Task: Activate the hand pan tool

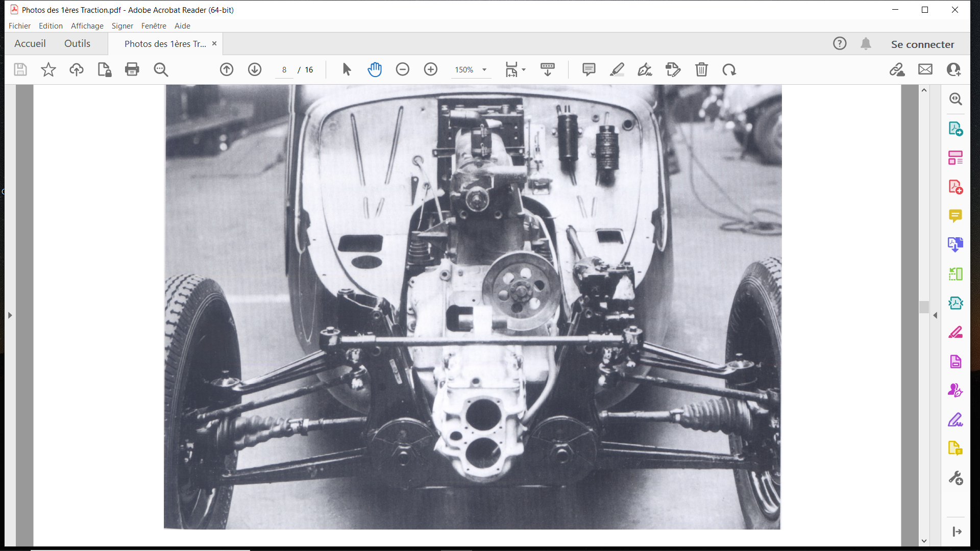Action: pyautogui.click(x=375, y=69)
